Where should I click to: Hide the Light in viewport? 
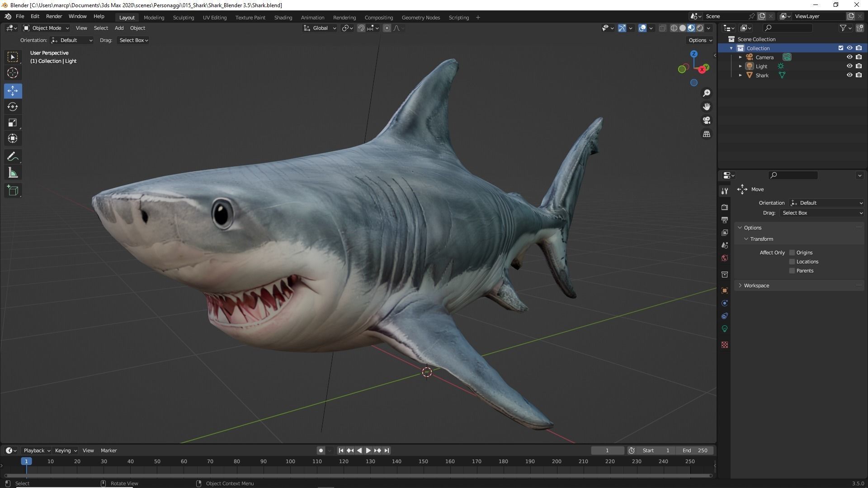849,66
